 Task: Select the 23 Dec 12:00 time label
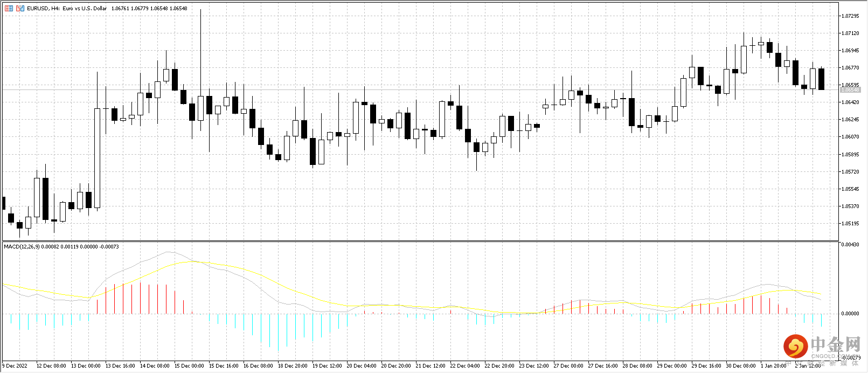534,365
